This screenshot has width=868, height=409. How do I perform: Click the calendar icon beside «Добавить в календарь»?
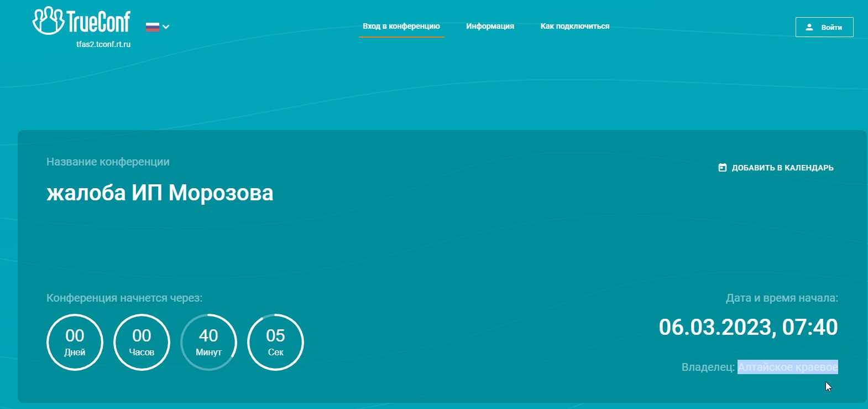click(x=722, y=168)
